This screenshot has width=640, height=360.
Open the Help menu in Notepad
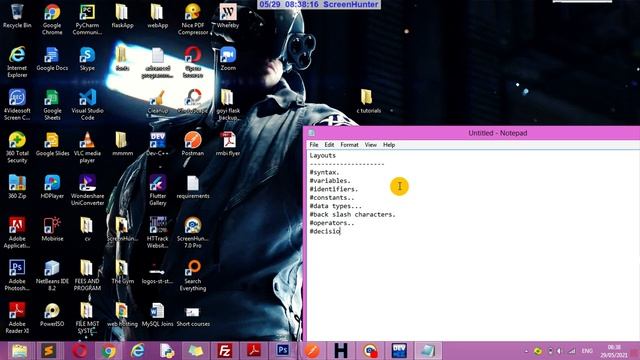(389, 145)
